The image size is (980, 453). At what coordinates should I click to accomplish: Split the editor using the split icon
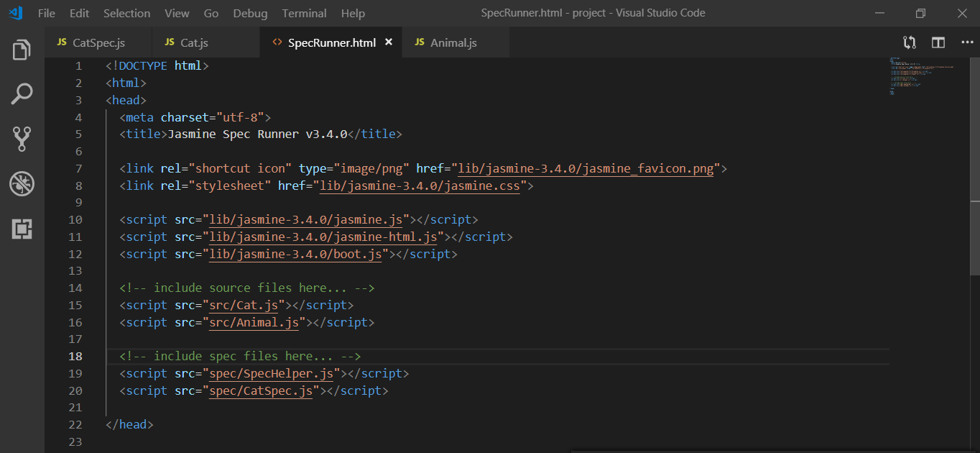pyautogui.click(x=938, y=42)
